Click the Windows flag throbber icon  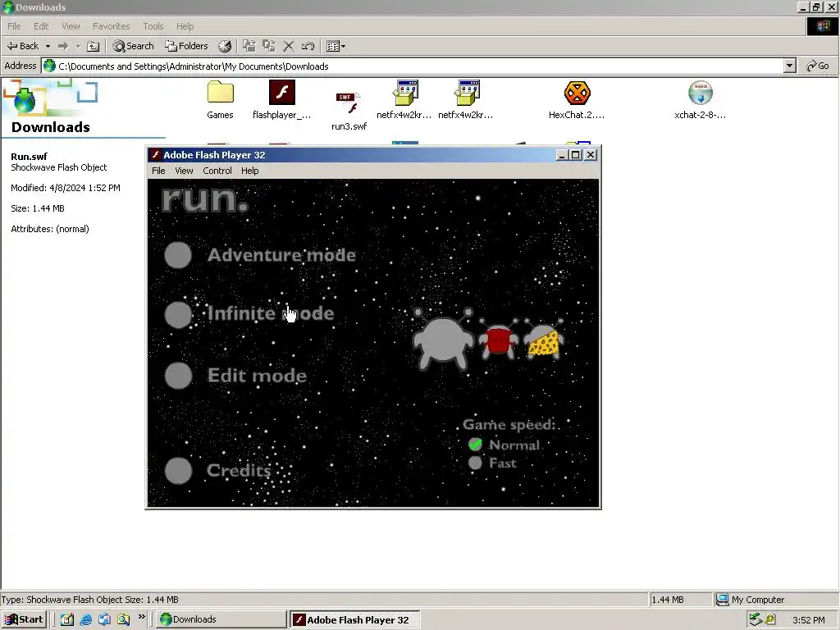point(822,26)
